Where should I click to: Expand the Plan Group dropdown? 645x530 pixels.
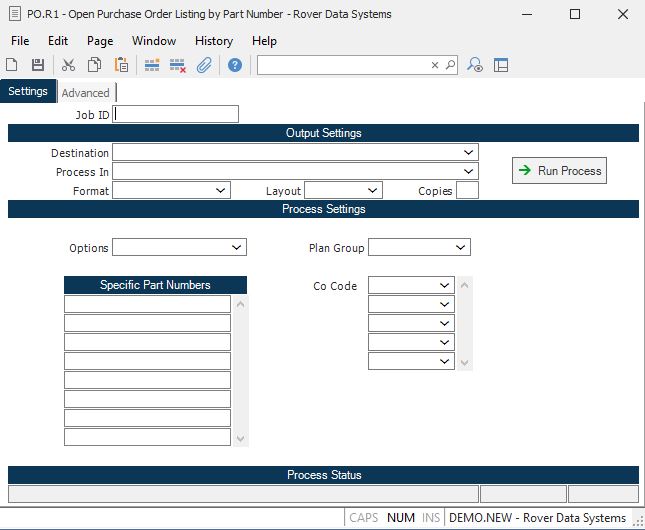[461, 247]
